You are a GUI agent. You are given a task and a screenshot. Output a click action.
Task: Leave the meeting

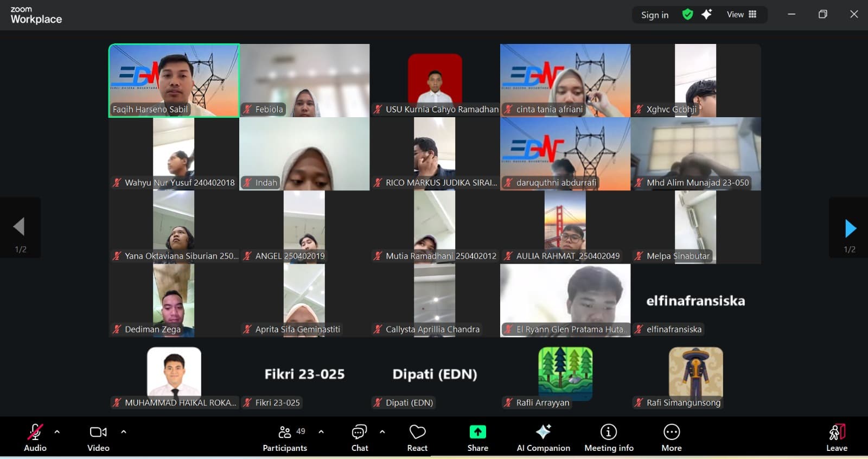(837, 438)
